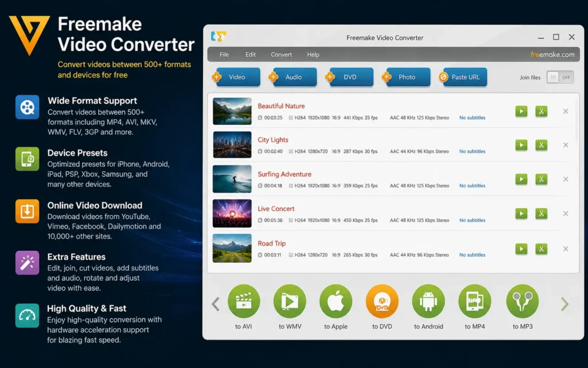Play the City Lights video
This screenshot has height=368, width=588.
point(521,145)
